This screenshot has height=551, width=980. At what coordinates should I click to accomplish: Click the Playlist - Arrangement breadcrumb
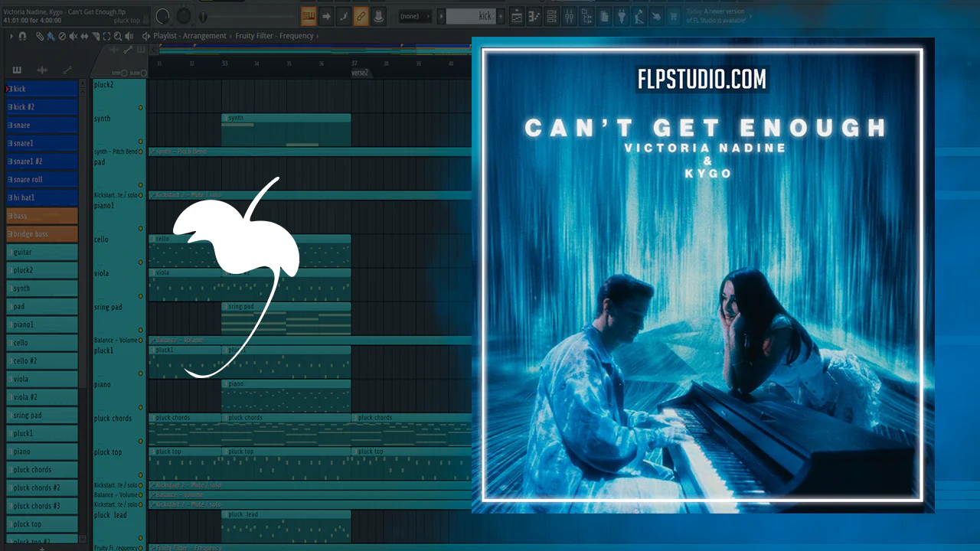point(190,36)
